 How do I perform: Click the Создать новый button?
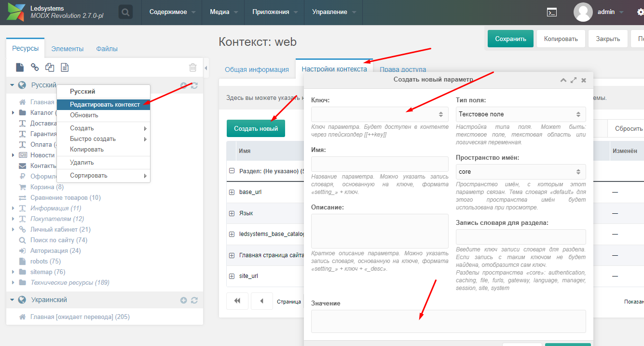click(x=256, y=129)
